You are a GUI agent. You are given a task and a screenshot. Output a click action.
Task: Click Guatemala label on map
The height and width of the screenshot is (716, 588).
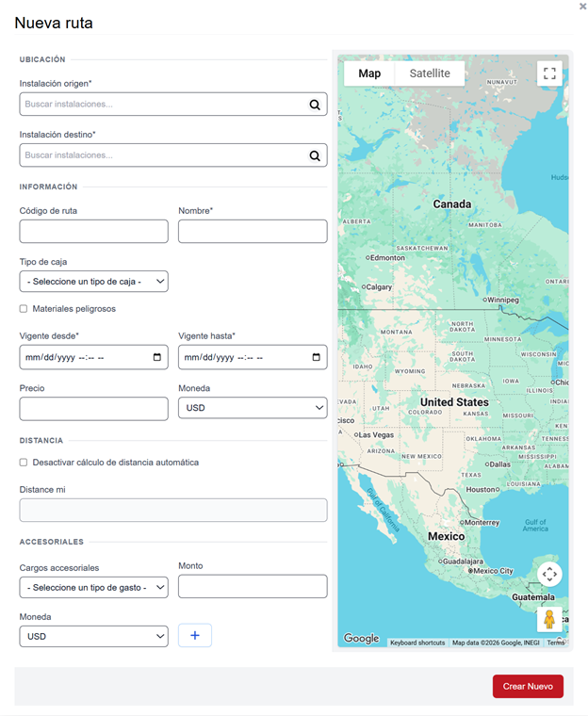pyautogui.click(x=533, y=597)
